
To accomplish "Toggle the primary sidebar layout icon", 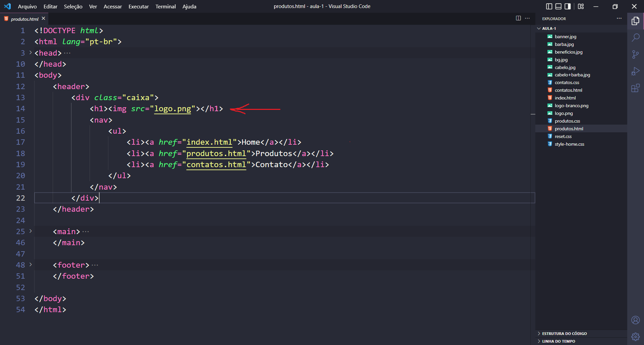I will tap(549, 6).
